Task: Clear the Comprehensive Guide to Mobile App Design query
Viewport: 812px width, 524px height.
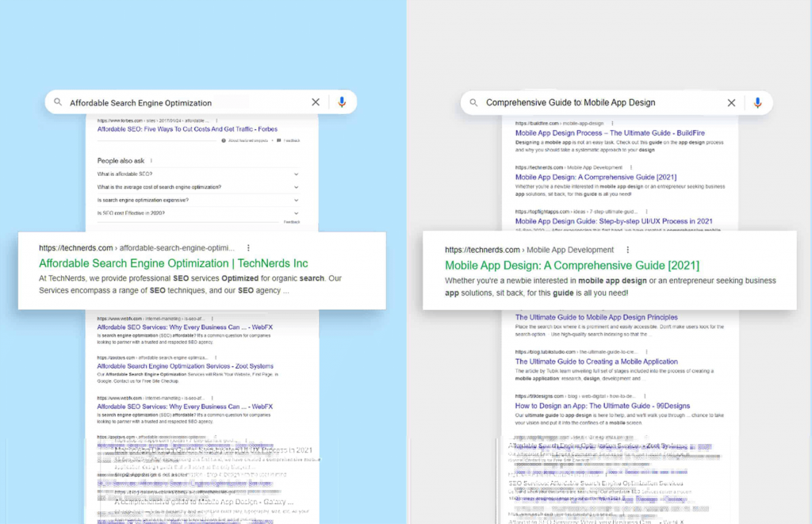Action: click(x=731, y=102)
